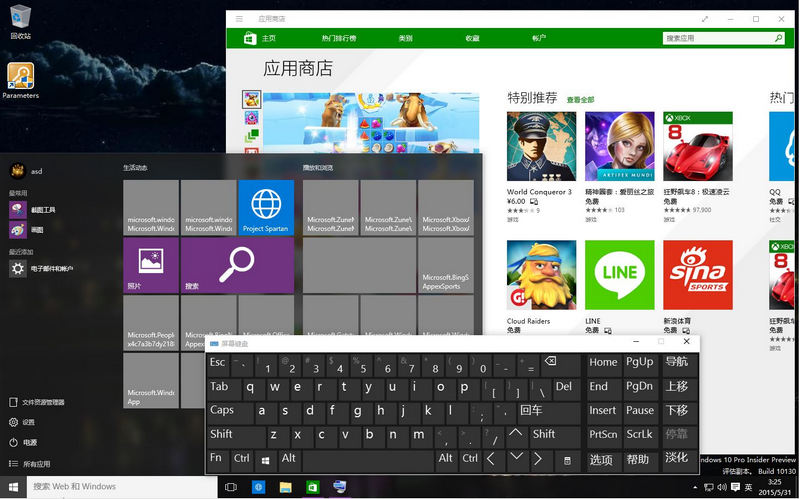Viewport: 800px width, 499px height.
Task: Click the 帮助 help key on the keyboard
Action: [x=640, y=460]
